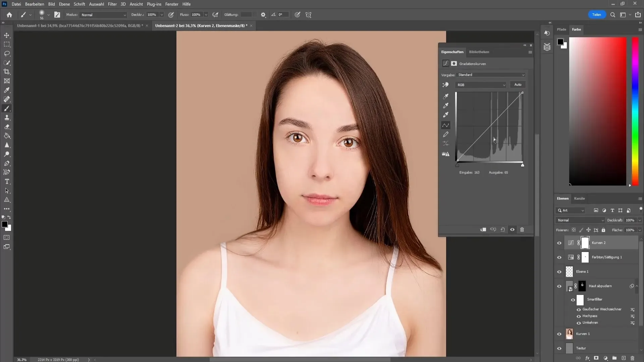The image size is (644, 362).
Task: Pick the white point eyedropper in curves
Action: click(x=446, y=115)
